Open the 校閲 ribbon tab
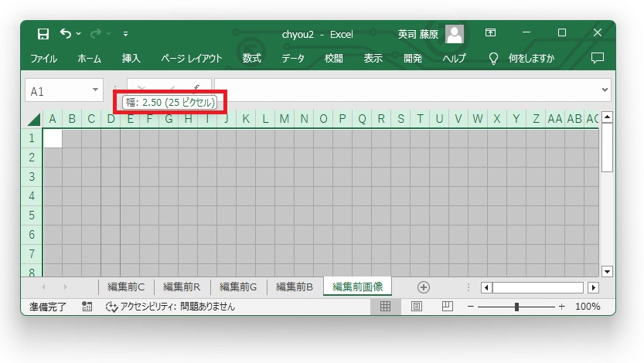The height and width of the screenshot is (363, 644). coord(333,58)
